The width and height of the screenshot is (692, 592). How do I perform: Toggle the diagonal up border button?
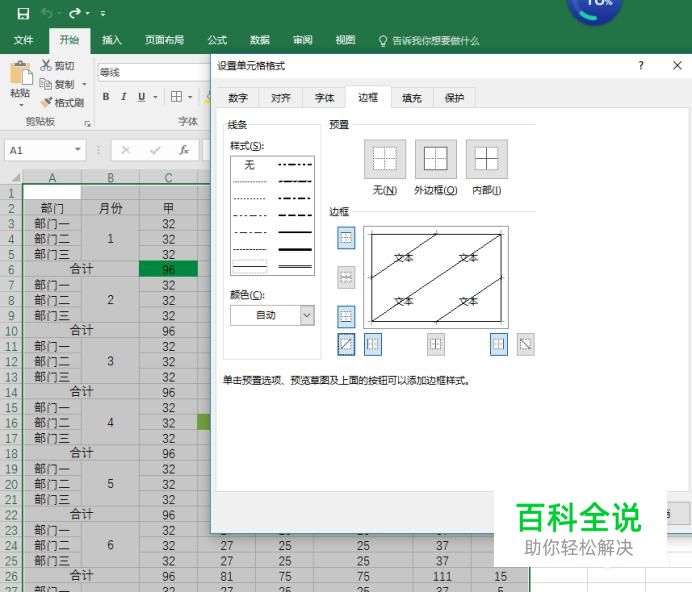pos(346,344)
